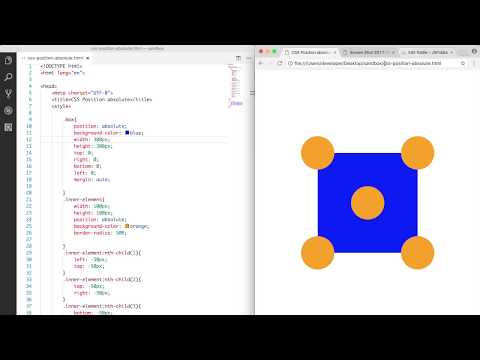Open the editor more actions icon
Screen dimensions: 480x360
248,58
